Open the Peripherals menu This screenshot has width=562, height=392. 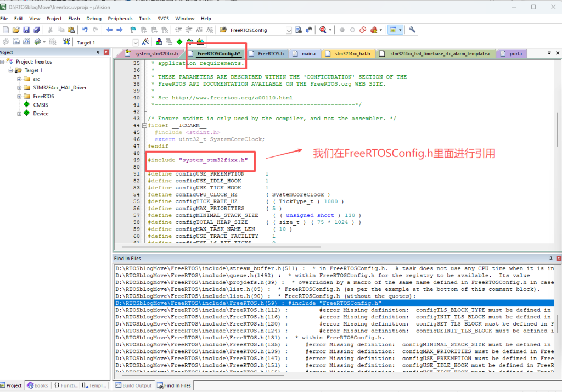point(120,18)
